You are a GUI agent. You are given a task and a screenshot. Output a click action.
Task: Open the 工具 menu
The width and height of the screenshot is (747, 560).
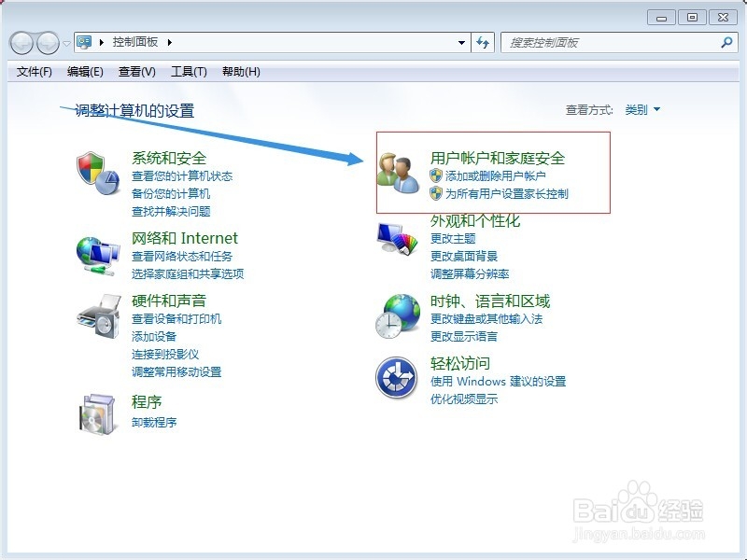(x=187, y=72)
